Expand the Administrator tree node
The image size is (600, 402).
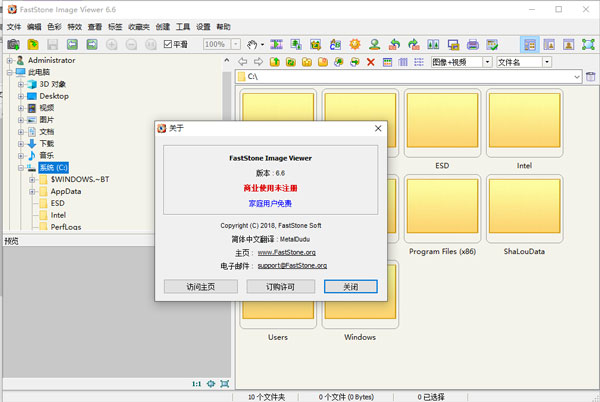pos(10,60)
